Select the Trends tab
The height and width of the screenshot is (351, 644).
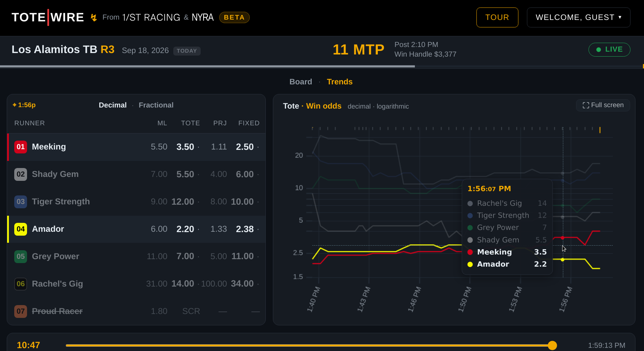click(339, 82)
